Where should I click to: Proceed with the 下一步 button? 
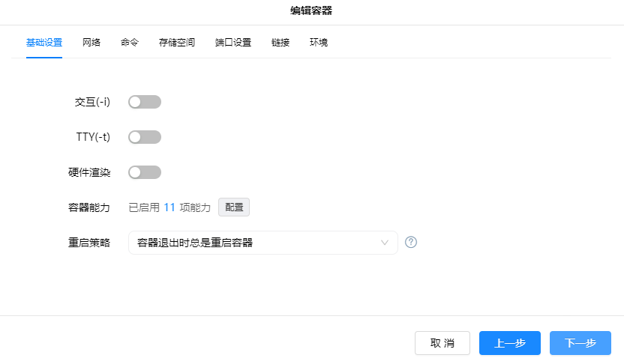(x=580, y=343)
